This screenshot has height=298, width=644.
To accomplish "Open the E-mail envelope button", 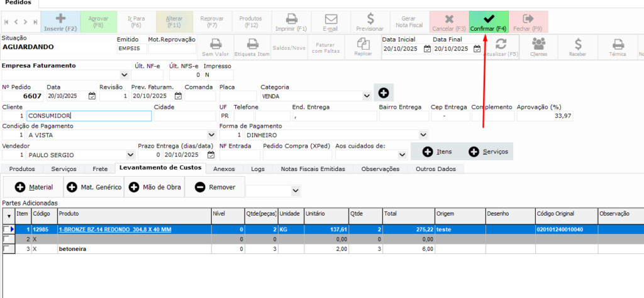I will [x=330, y=19].
